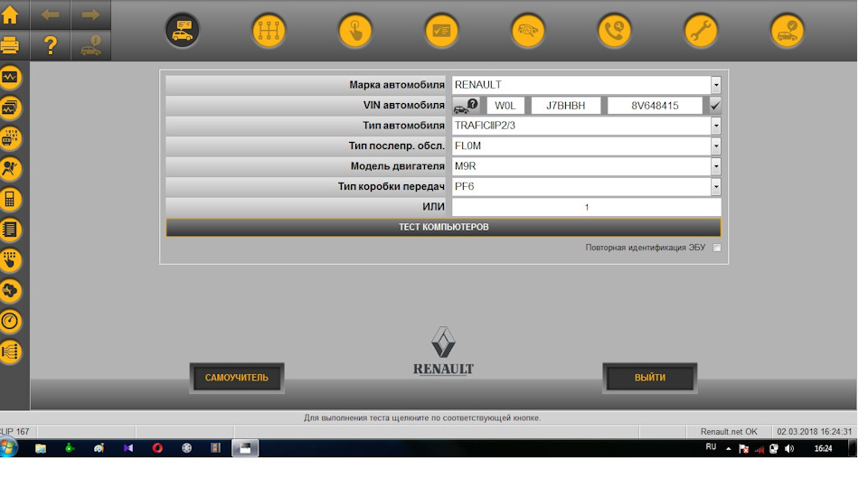Go to the home screen icon
The height and width of the screenshot is (488, 868).
(x=10, y=15)
